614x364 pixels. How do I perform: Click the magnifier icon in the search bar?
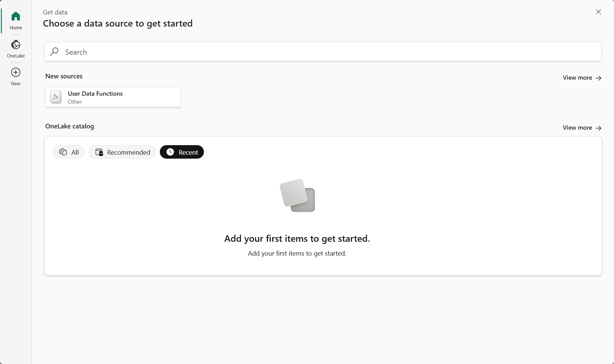(x=54, y=52)
